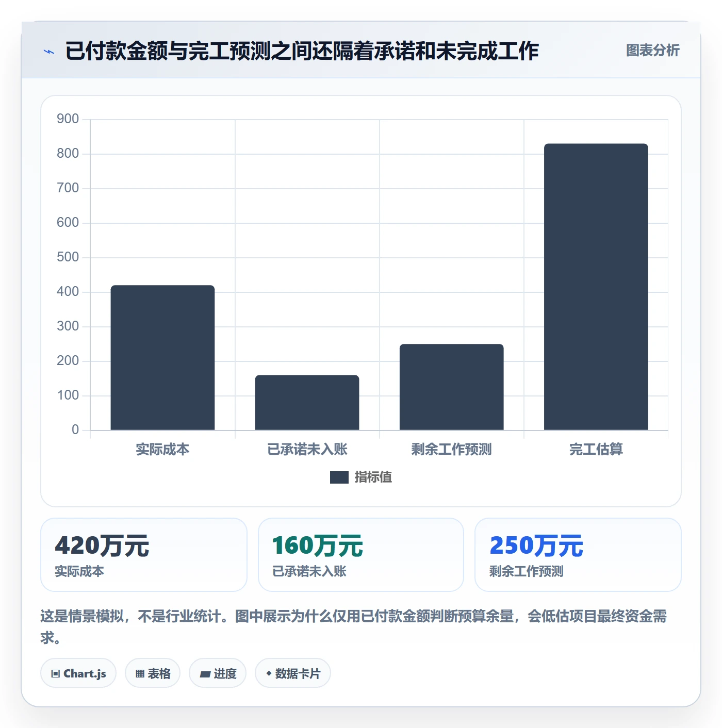Click the 图表分析 label in the header
The image size is (722, 728).
click(652, 51)
